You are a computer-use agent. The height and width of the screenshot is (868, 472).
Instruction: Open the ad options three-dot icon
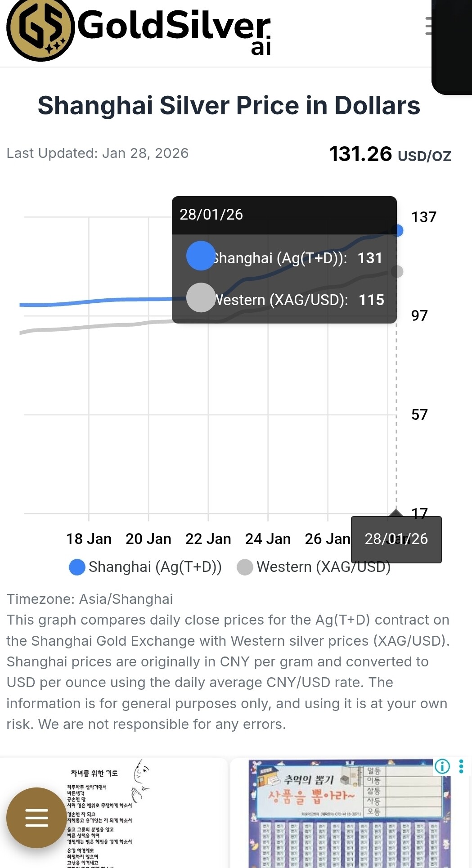[x=461, y=766]
